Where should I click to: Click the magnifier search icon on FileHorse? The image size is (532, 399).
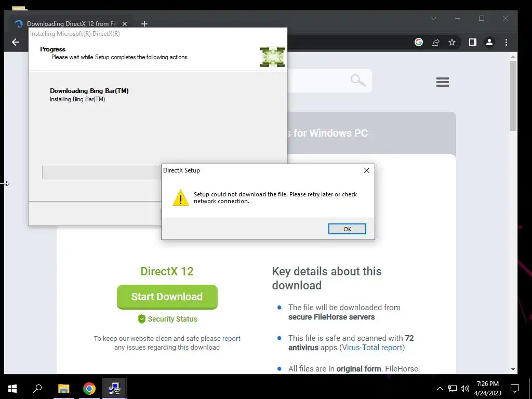[x=358, y=81]
